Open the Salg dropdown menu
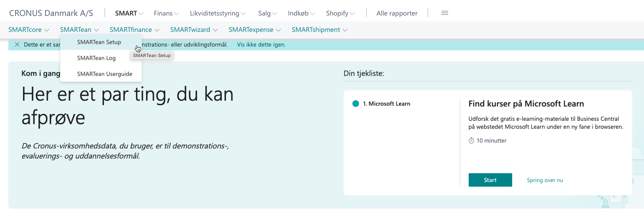The width and height of the screenshot is (644, 216). (x=267, y=13)
